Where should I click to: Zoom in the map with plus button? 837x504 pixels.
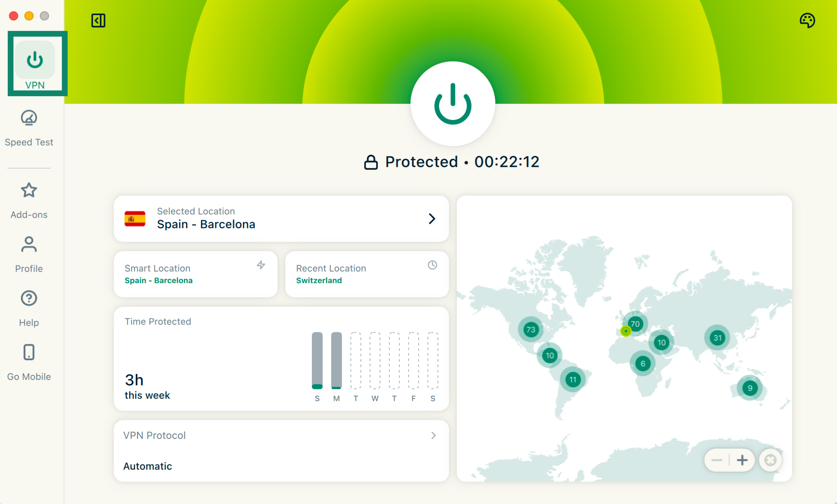point(742,460)
